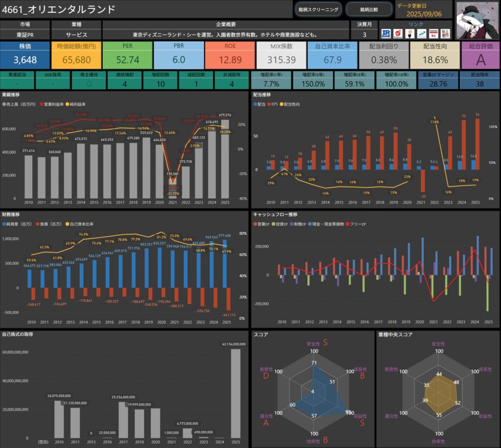Click the 現金・現金等価物 legend marker
The image size is (501, 448).
310,224
